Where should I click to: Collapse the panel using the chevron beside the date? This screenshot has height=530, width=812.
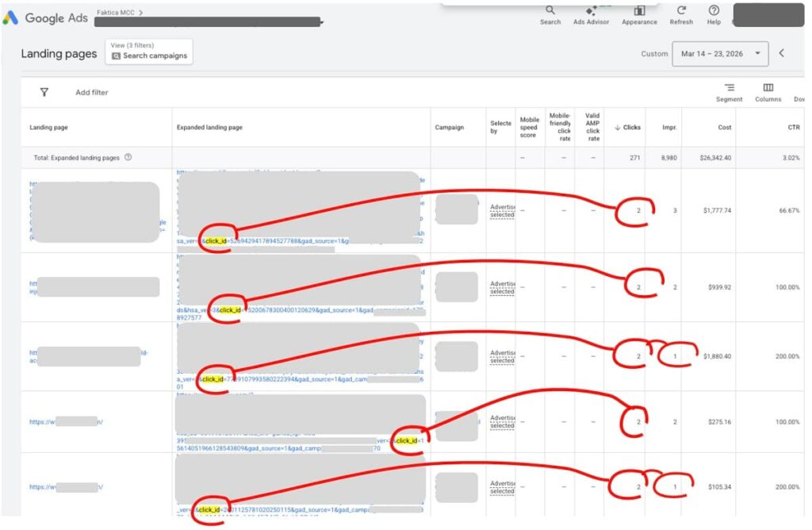click(779, 53)
